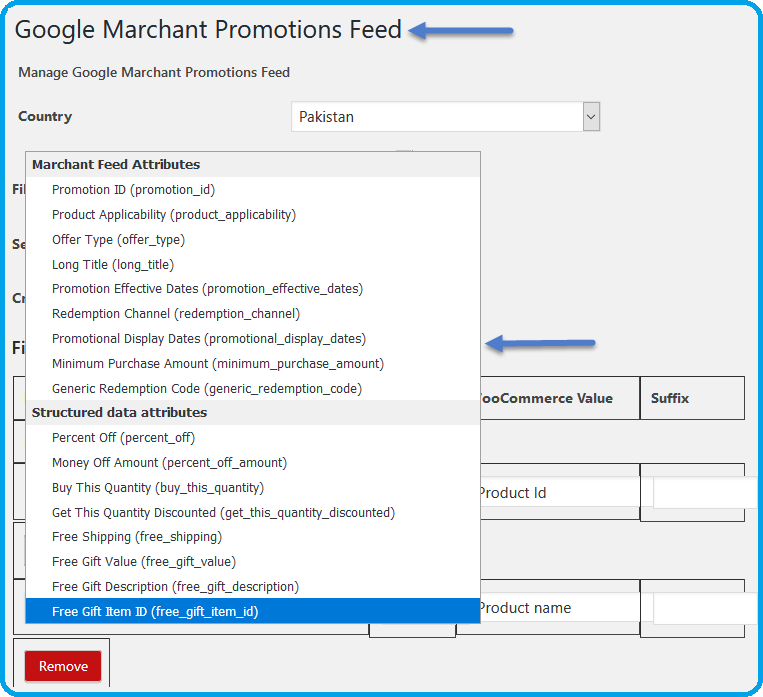Click the Marchant Feed Attributes group header
This screenshot has height=697, width=763.
253,165
